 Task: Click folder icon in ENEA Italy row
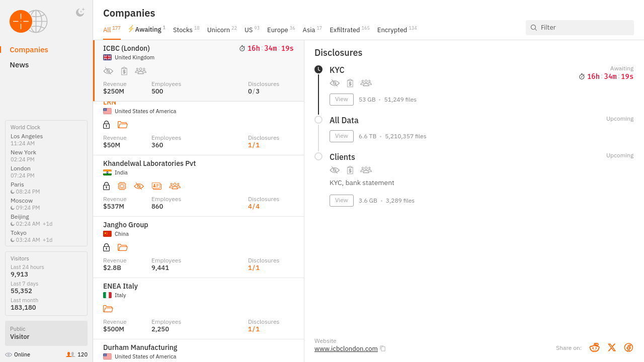click(108, 309)
